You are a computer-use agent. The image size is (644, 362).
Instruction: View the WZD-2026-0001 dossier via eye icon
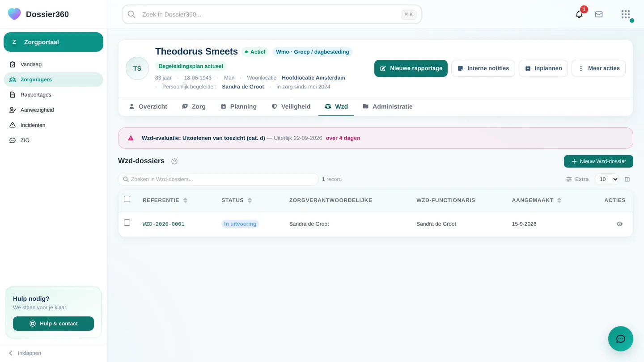pyautogui.click(x=619, y=224)
